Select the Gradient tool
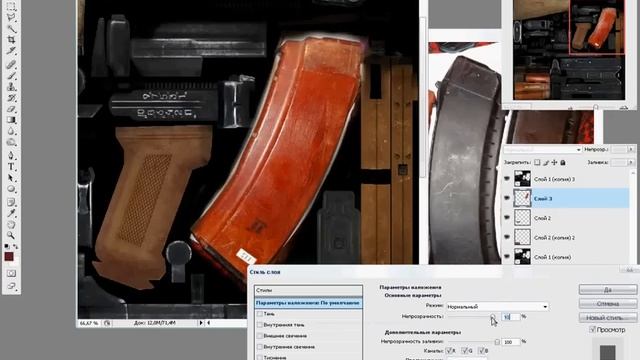 (x=11, y=120)
